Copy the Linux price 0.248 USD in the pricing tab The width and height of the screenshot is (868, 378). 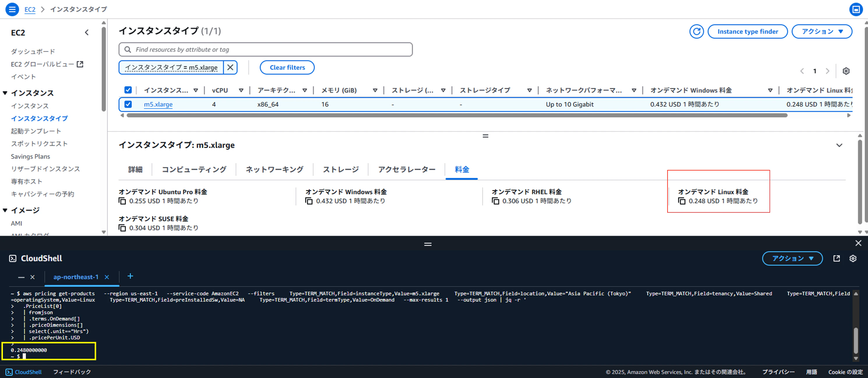click(682, 201)
